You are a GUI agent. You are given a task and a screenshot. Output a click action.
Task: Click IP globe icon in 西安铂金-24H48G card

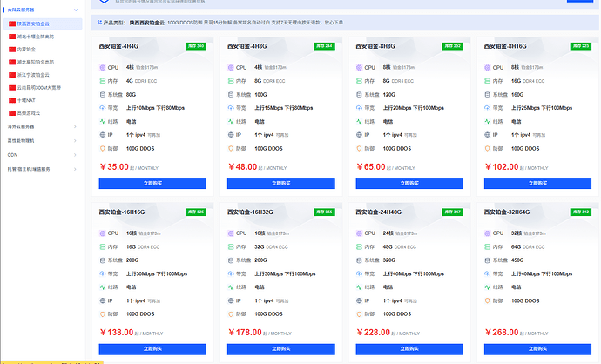359,300
